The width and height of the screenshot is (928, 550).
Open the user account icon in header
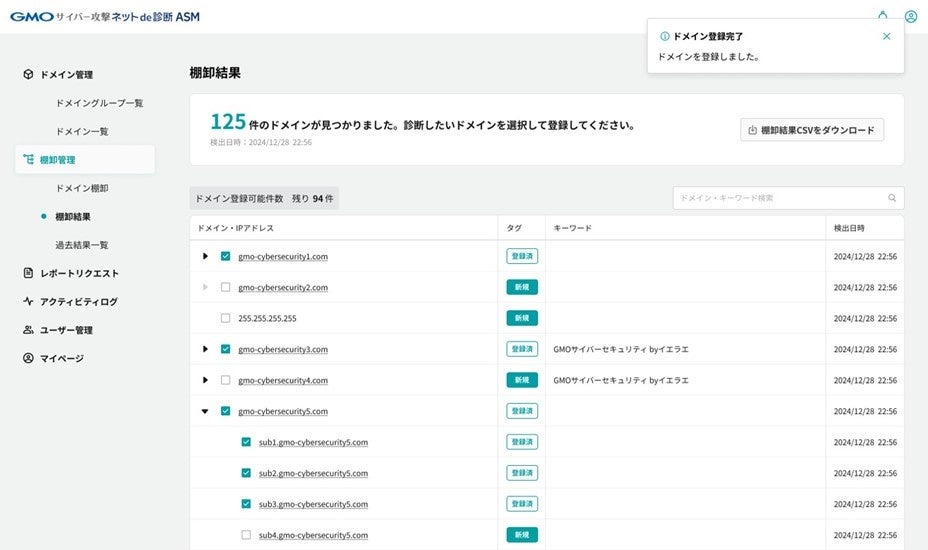(911, 16)
